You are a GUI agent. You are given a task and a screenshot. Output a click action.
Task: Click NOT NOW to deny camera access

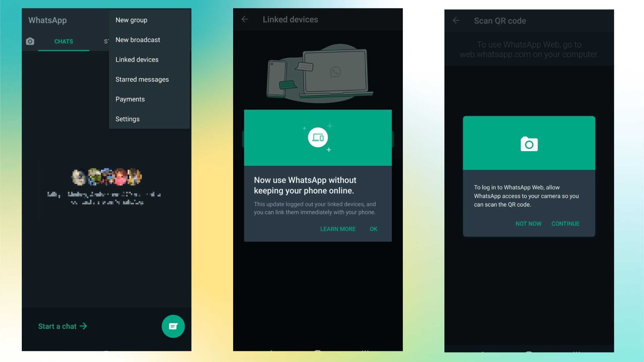coord(529,224)
